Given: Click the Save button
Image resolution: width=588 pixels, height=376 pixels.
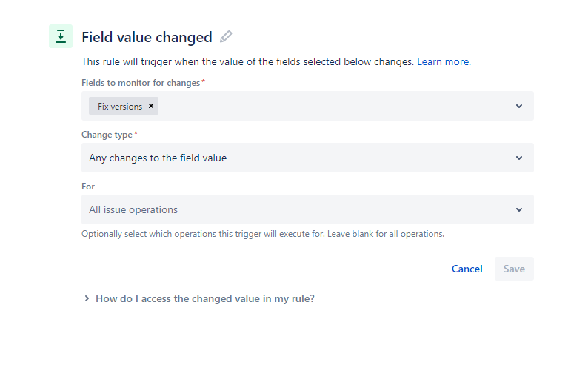Looking at the screenshot, I should 514,269.
